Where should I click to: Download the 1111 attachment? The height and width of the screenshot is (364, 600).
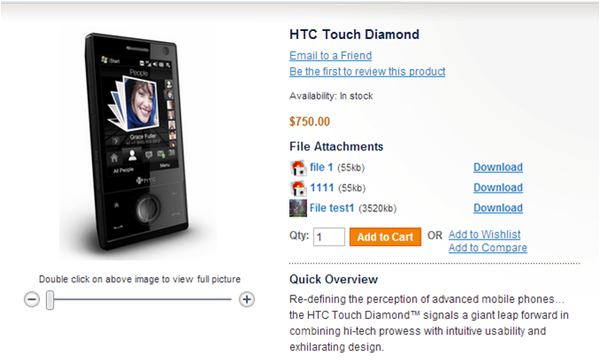498,187
